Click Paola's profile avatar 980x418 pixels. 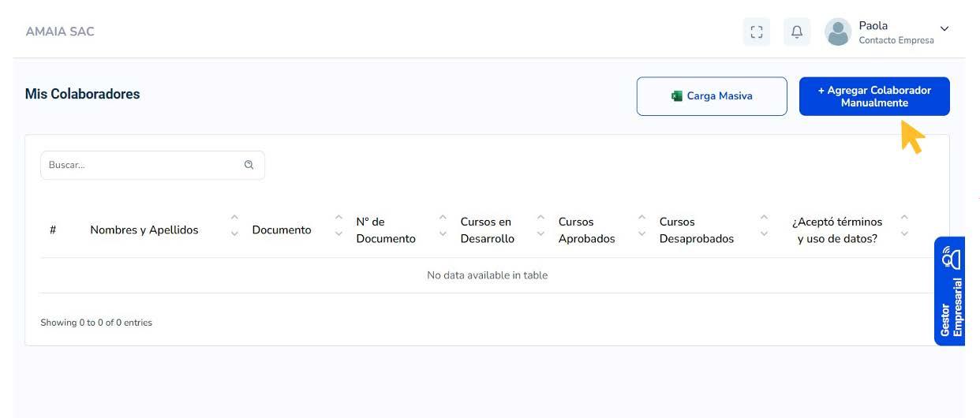tap(837, 32)
